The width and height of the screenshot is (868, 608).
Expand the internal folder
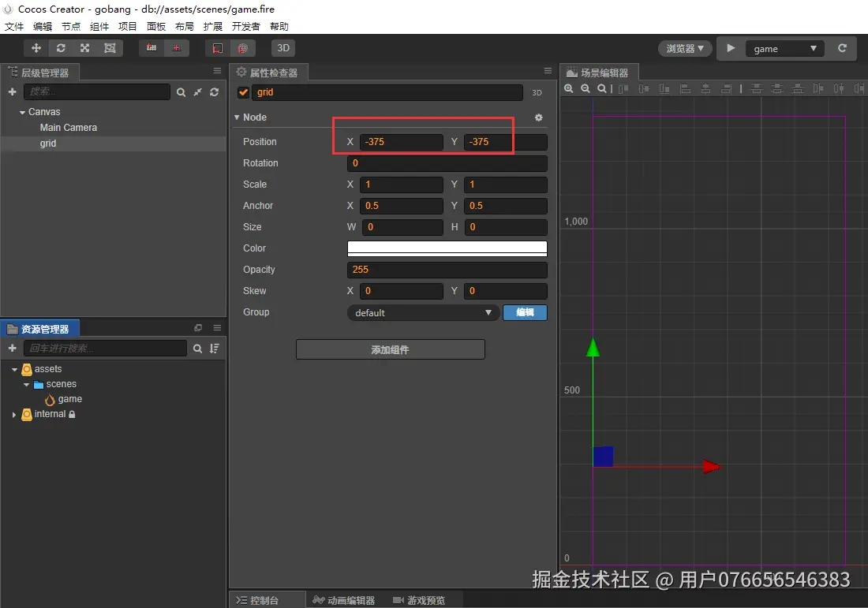pos(14,414)
